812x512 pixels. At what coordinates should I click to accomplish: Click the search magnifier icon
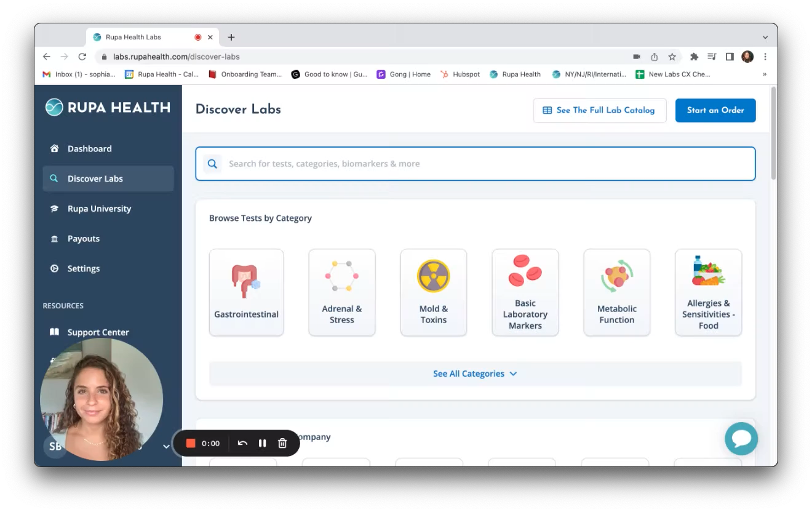click(212, 164)
